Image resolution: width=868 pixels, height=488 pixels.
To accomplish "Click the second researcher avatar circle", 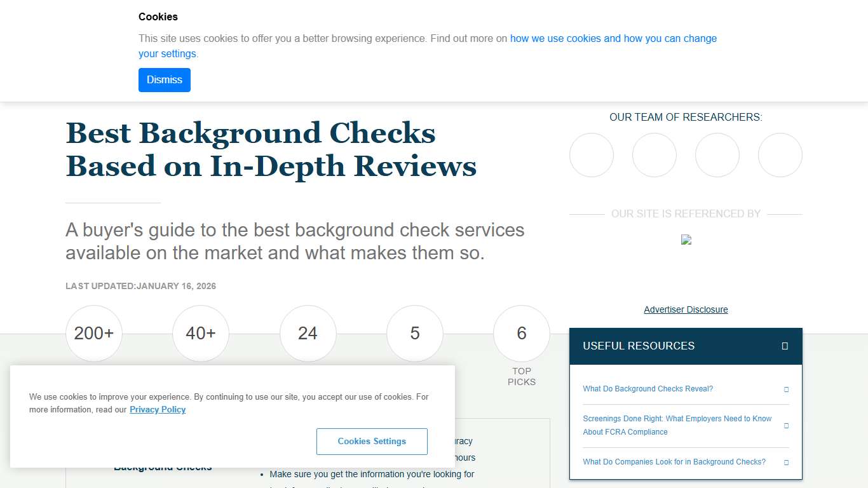I will click(654, 154).
